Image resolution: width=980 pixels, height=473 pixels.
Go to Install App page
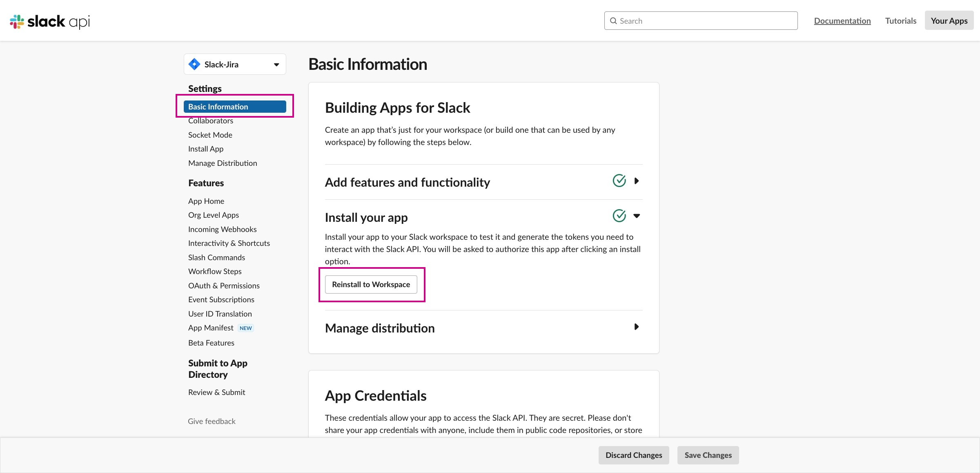coord(206,149)
